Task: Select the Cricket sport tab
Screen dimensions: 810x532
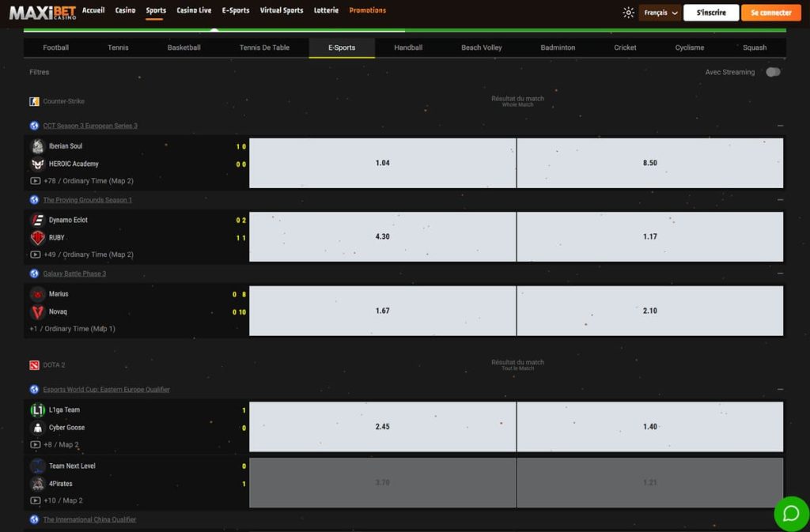Action: (x=625, y=47)
